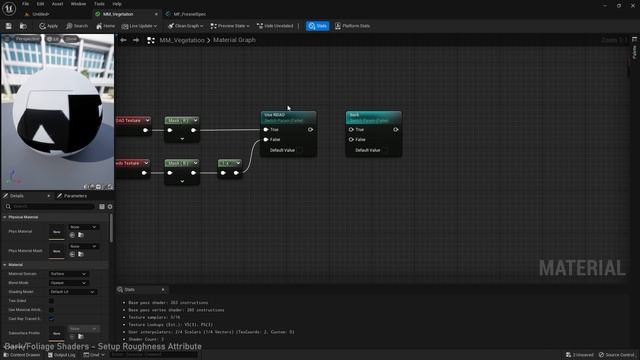Screen dimensions: 640x360
Task: Navigate back in the graph history
Action: (123, 40)
